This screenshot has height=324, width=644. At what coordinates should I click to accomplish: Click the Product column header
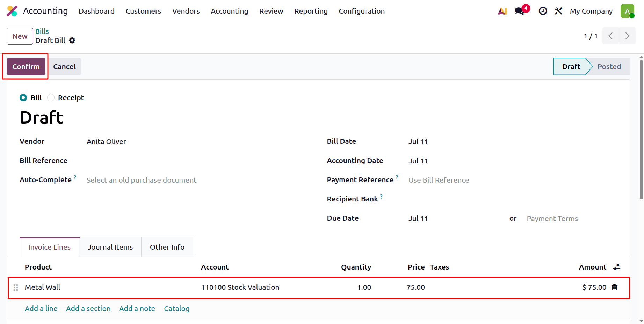click(38, 267)
